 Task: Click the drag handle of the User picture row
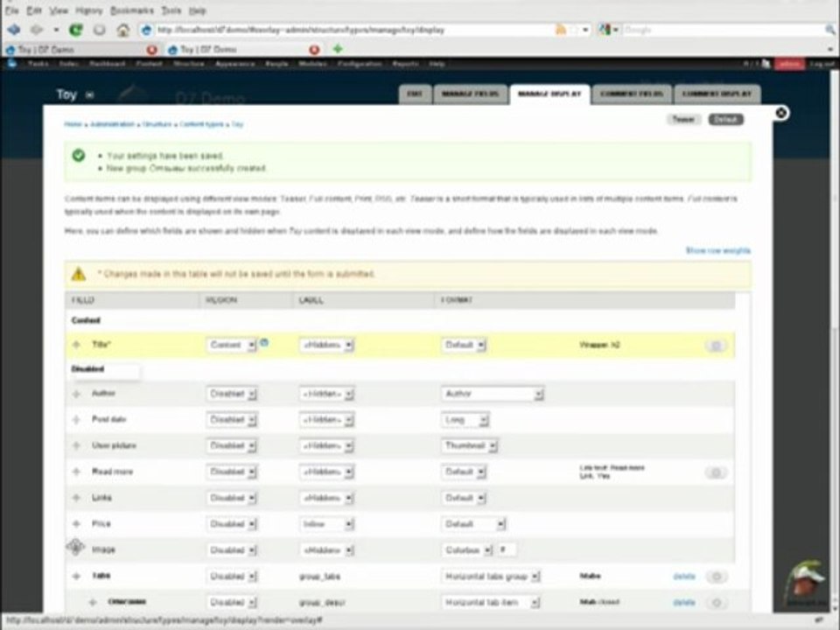[76, 445]
